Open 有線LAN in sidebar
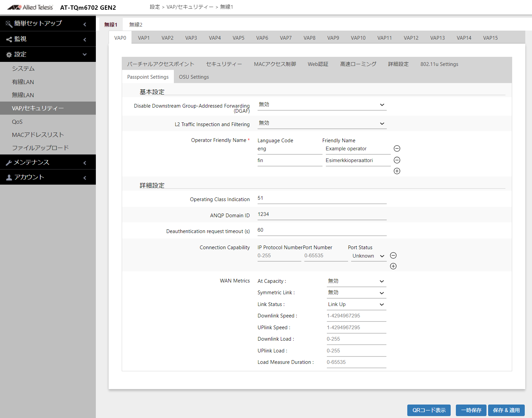 (x=48, y=82)
